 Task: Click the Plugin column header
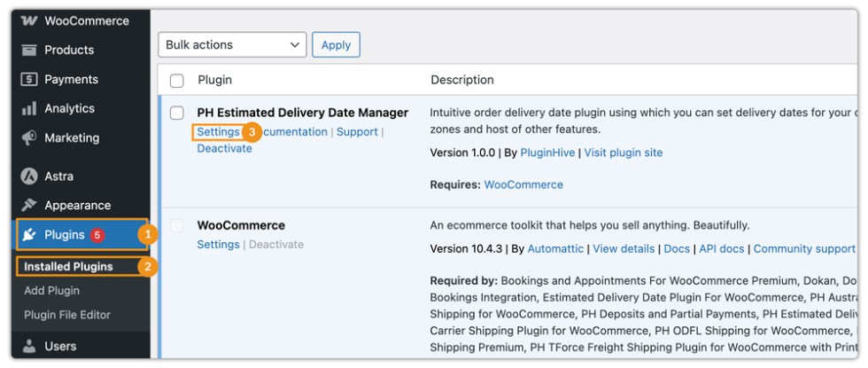coord(214,80)
